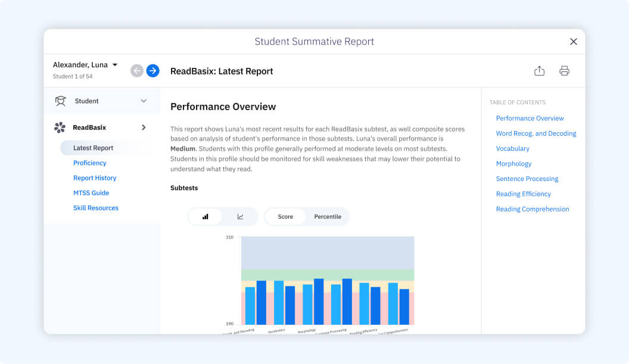Go to previous student arrow

point(137,71)
